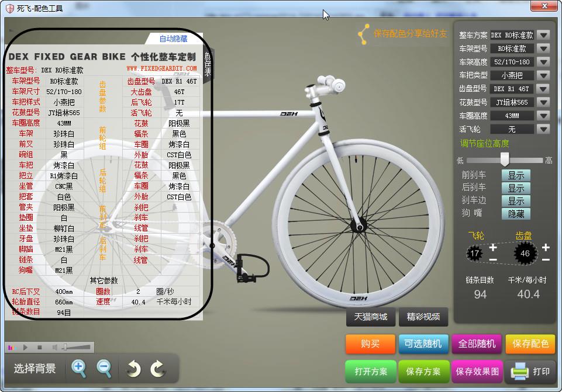Open the 车架型号 dropdown arrow
The image size is (562, 392).
pos(544,48)
